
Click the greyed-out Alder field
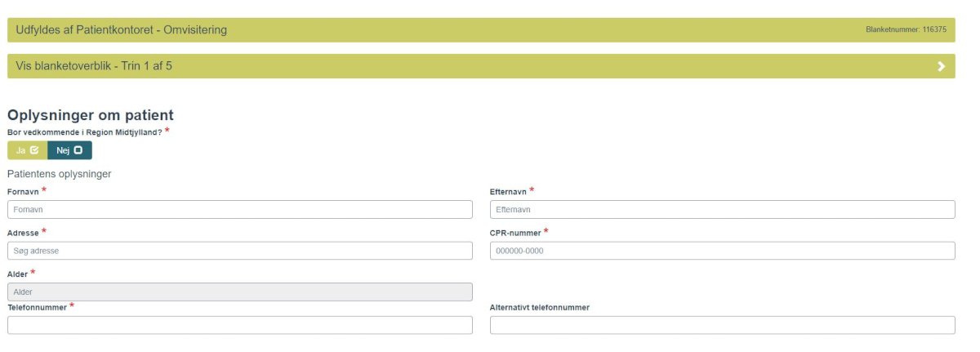coord(240,292)
